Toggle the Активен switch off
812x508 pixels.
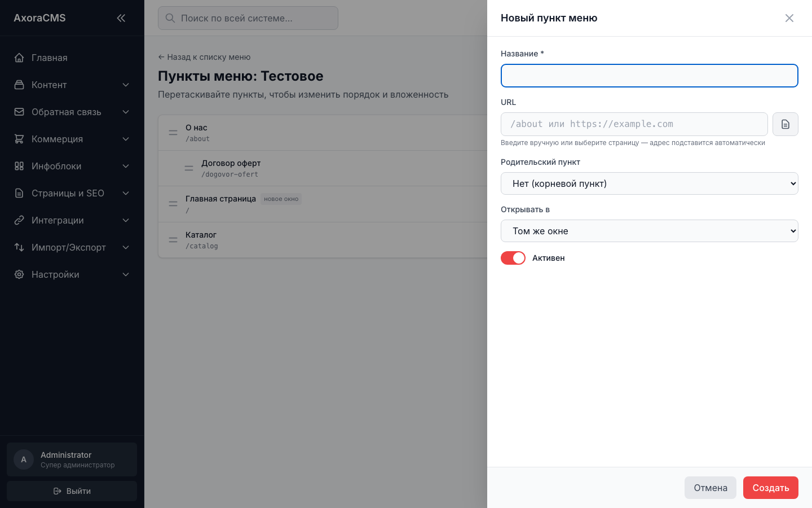(513, 258)
